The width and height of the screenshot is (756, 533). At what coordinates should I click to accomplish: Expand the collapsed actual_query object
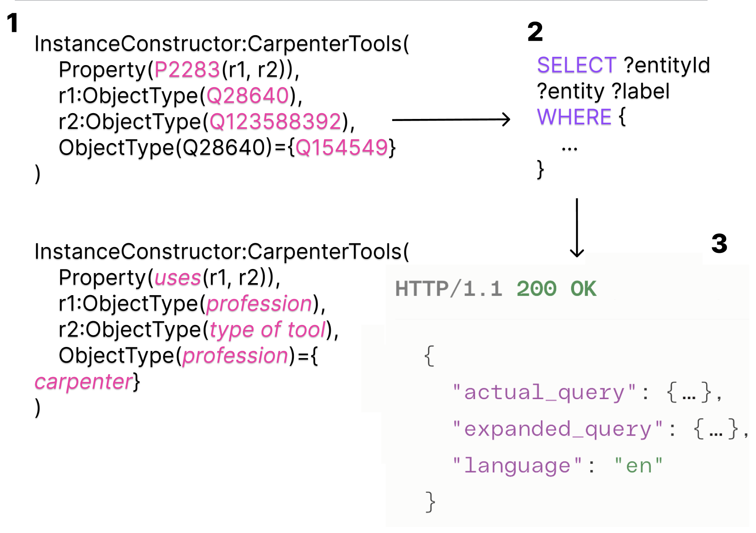(688, 392)
